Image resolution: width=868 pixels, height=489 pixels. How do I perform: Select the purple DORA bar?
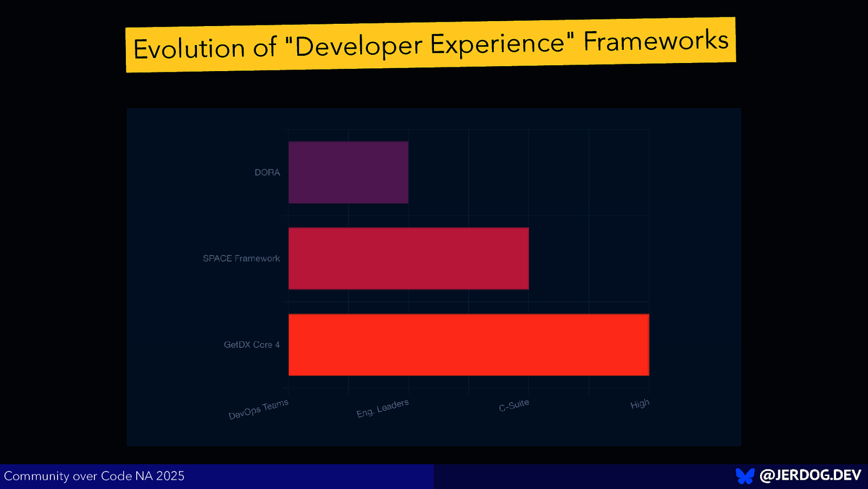click(348, 173)
